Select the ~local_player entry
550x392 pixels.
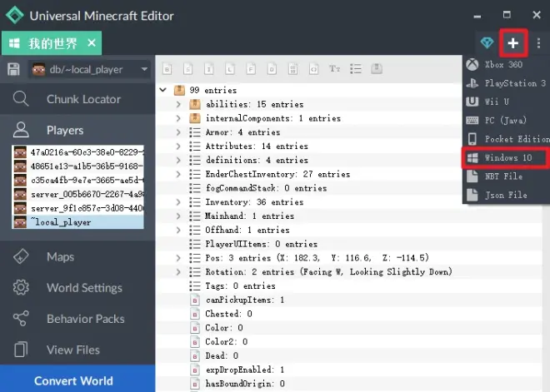77,222
